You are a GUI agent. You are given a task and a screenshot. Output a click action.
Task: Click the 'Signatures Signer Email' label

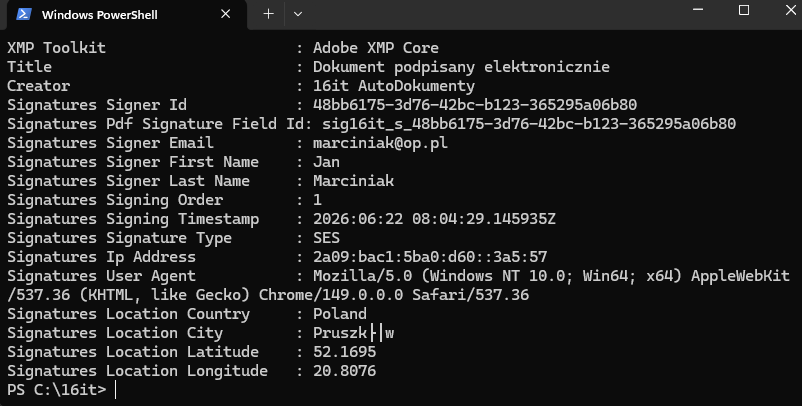point(110,143)
